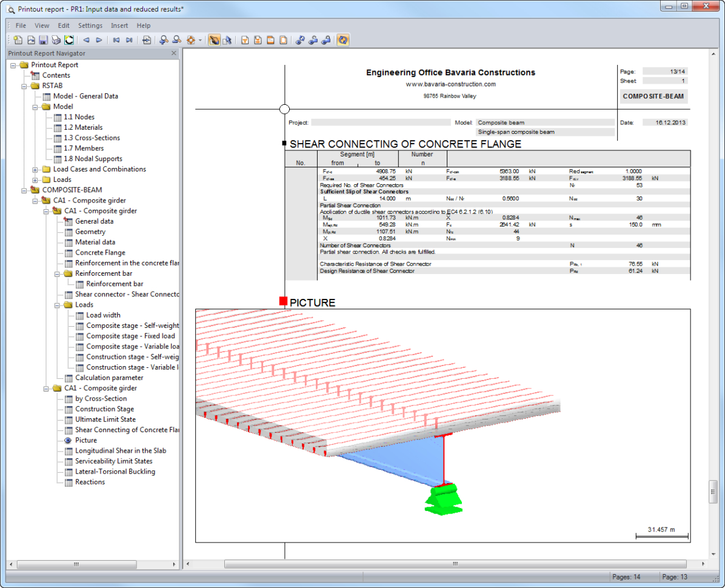Open the Settings menu

tap(90, 25)
